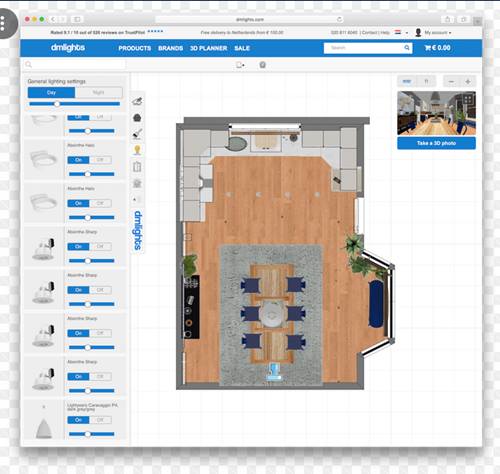Screen dimensions: 500x474
Task: Open the PRODUCTS menu
Action: coord(135,48)
